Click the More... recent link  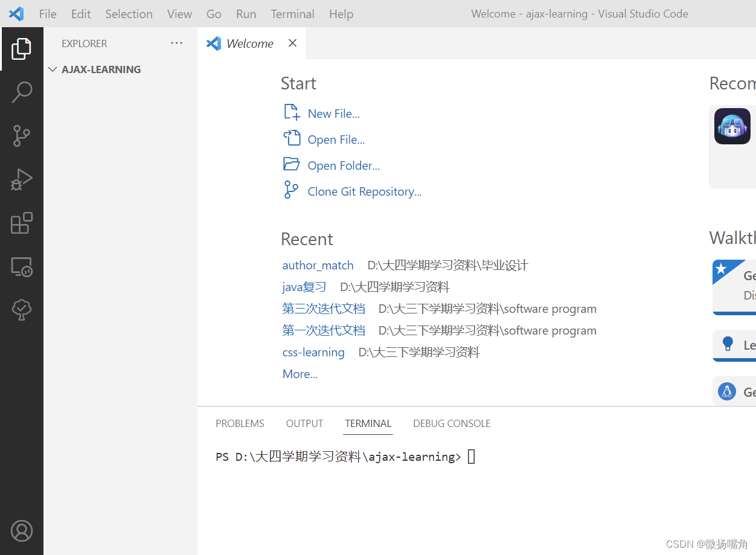pyautogui.click(x=300, y=374)
